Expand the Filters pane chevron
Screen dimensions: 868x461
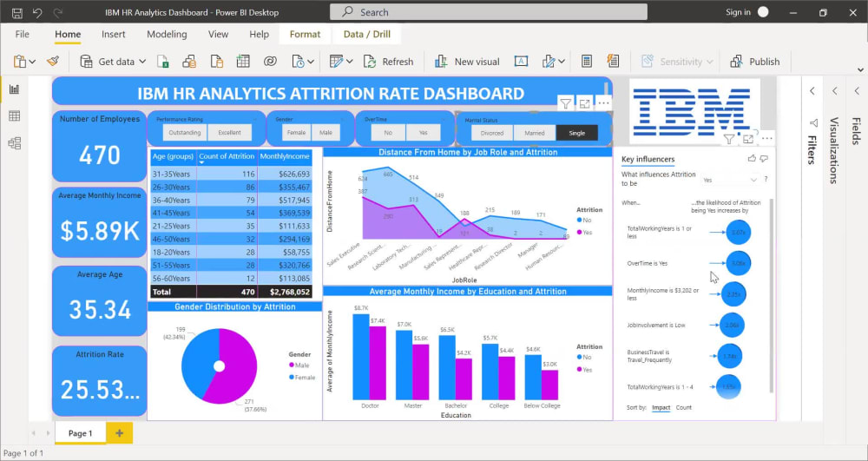(812, 91)
